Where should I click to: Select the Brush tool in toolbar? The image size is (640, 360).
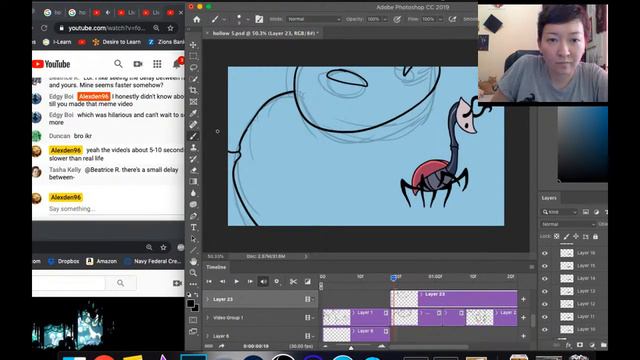coord(193,136)
